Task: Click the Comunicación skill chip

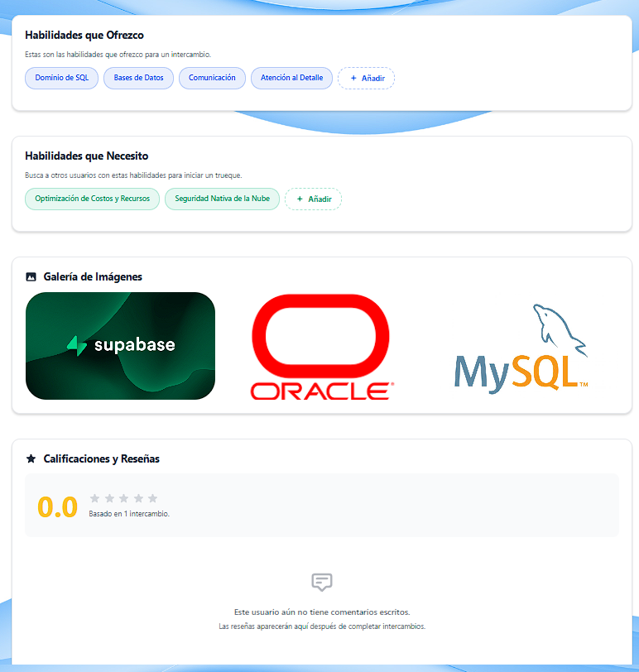Action: (212, 78)
